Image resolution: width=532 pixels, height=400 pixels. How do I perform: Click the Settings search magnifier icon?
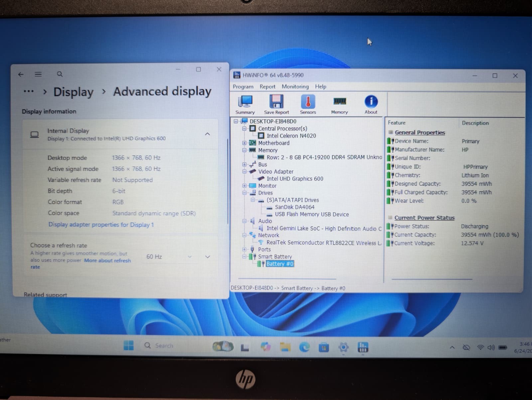60,74
